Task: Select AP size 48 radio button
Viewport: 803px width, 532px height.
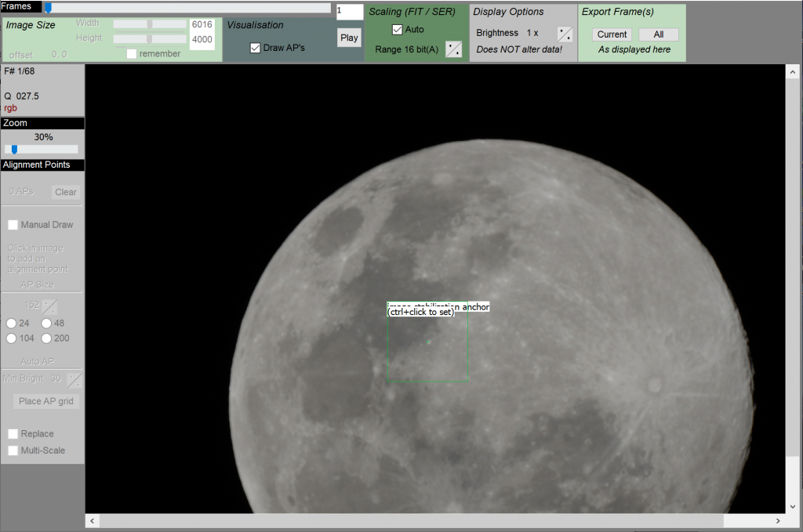Action: click(46, 324)
